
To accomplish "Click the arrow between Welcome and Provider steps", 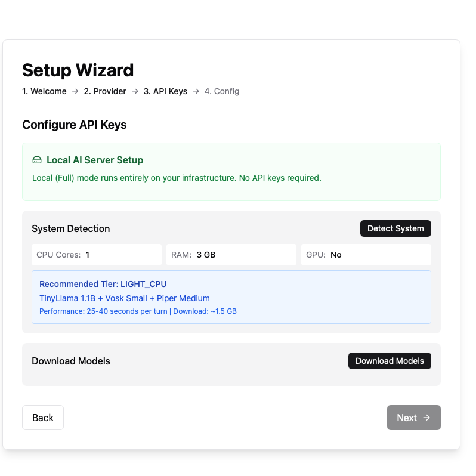I will point(75,91).
